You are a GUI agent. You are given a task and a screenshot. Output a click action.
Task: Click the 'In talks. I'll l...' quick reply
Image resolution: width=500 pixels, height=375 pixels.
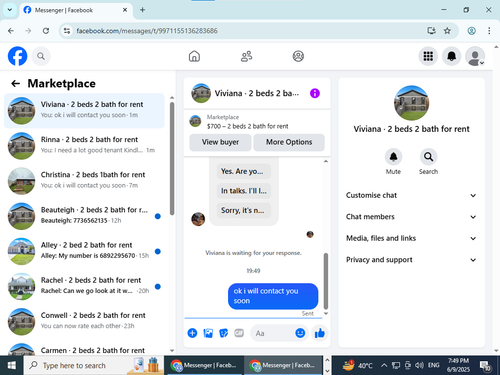coord(244,191)
